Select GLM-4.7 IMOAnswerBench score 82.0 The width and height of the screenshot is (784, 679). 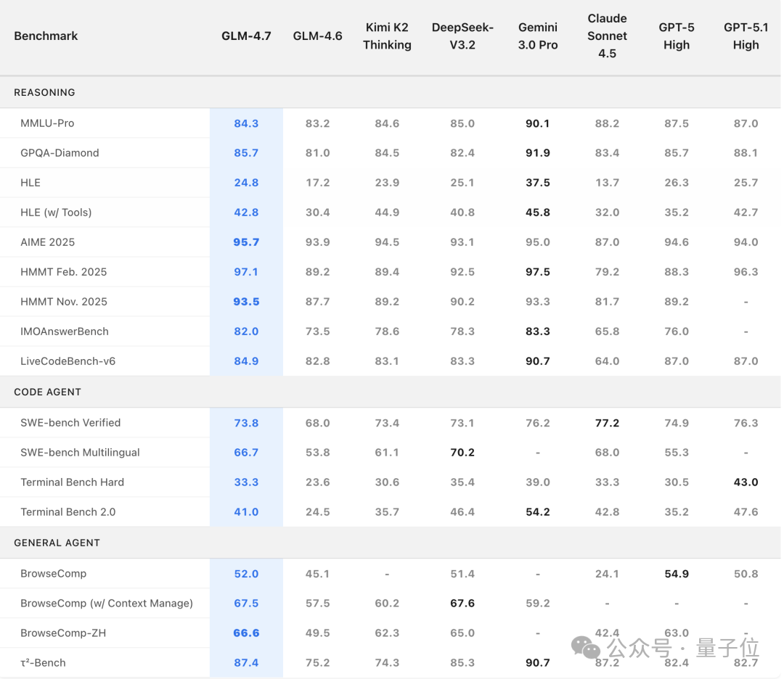point(247,332)
